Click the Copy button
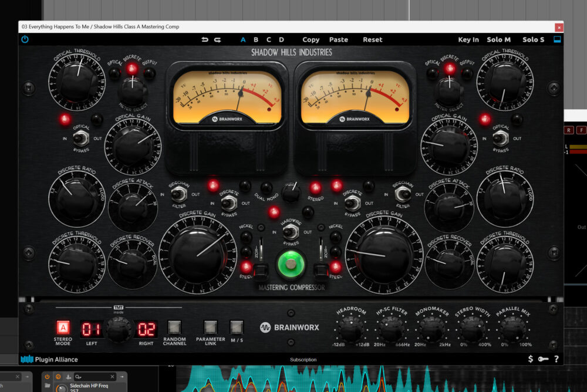The width and height of the screenshot is (587, 392). (x=311, y=40)
